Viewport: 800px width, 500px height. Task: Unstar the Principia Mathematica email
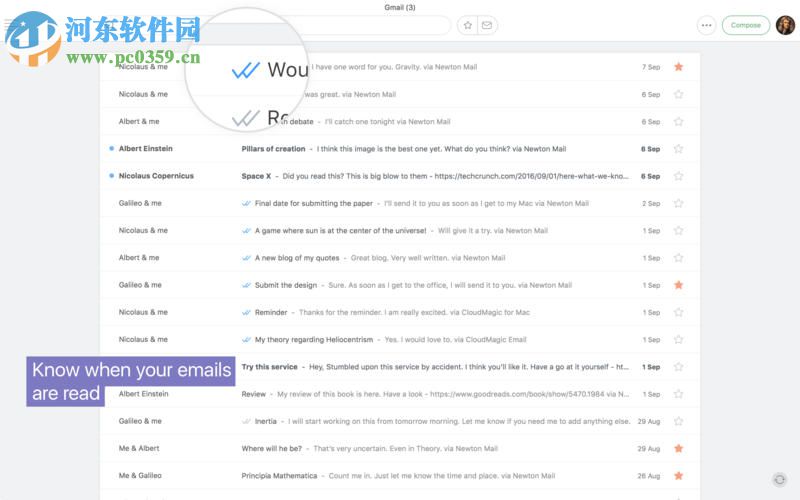point(678,476)
